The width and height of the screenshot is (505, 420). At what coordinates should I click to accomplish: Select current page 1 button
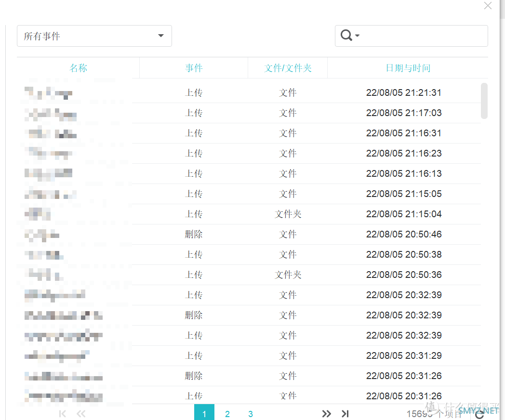pos(204,414)
